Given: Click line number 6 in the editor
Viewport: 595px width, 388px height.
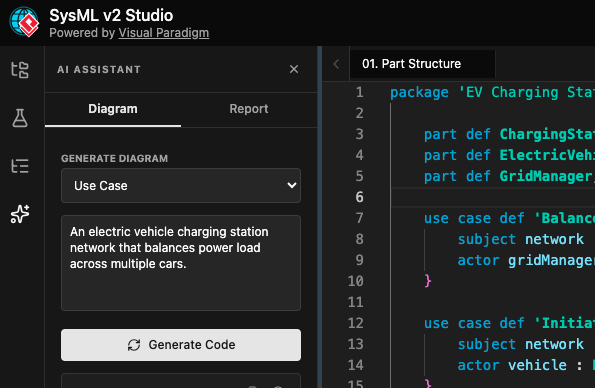Looking at the screenshot, I should 359,197.
